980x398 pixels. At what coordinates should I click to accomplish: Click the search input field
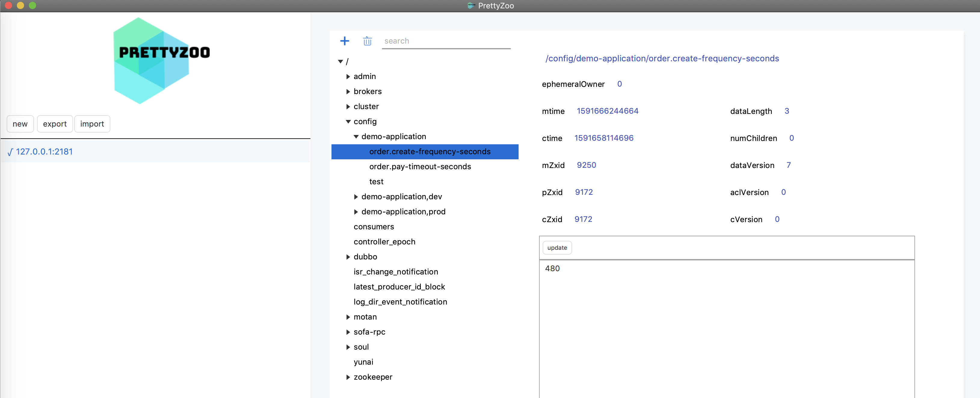pyautogui.click(x=447, y=40)
